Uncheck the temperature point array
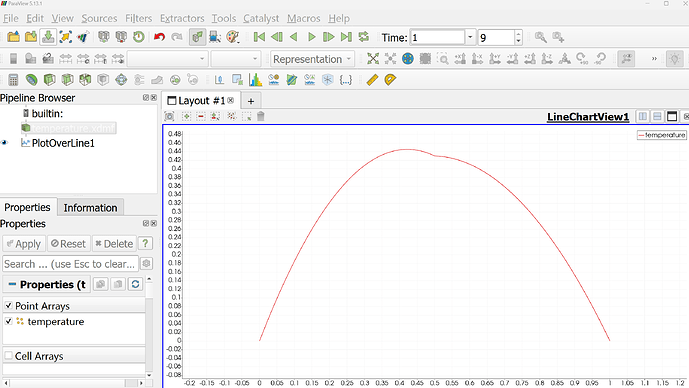This screenshot has width=689, height=388. 8,321
